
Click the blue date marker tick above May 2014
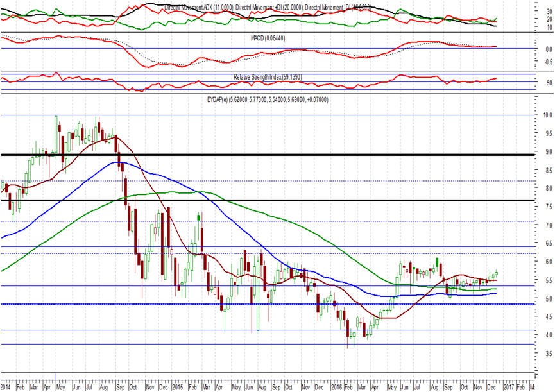pos(56,376)
